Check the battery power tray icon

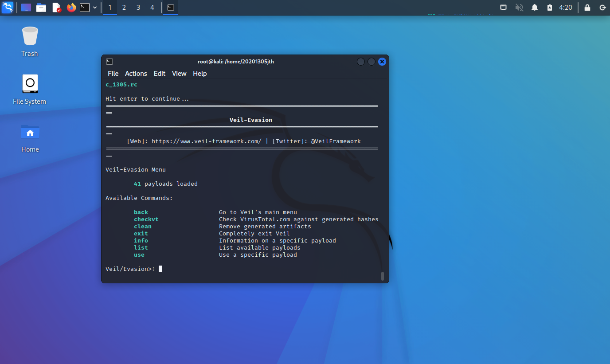pyautogui.click(x=550, y=8)
